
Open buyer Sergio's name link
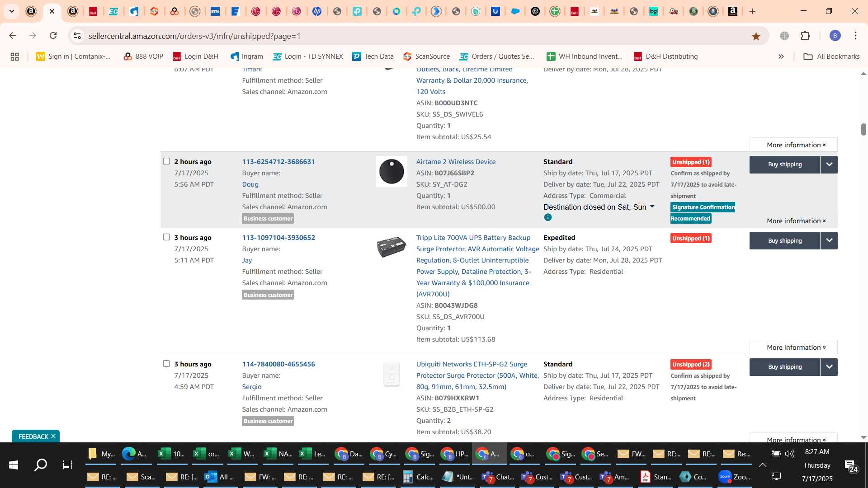click(x=252, y=386)
